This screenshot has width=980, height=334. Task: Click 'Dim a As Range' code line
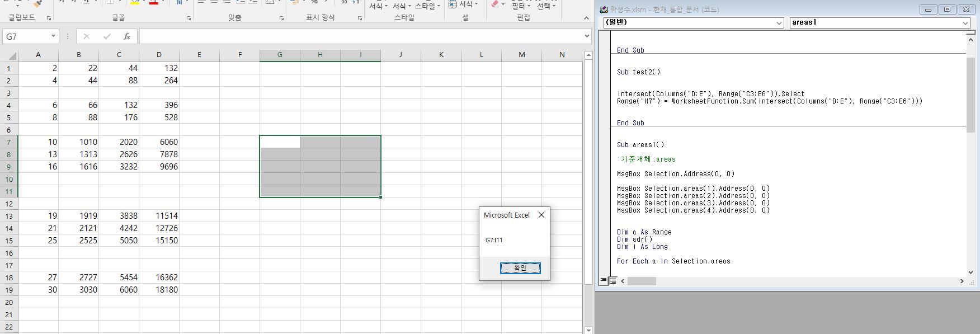[644, 232]
